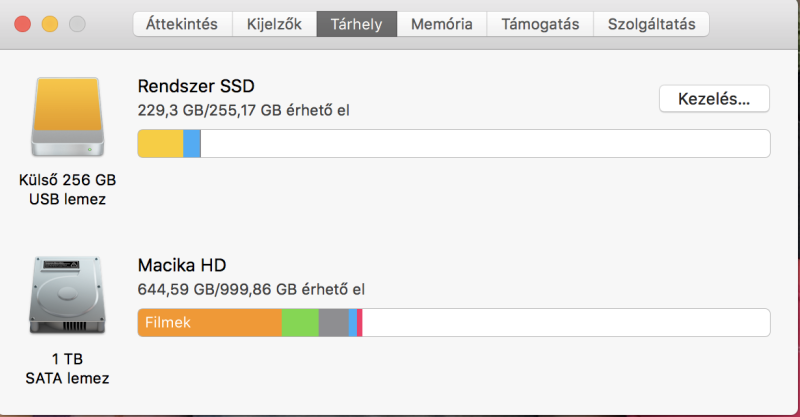
Task: Click the blue segment in Rendszer SSD bar
Action: click(192, 143)
